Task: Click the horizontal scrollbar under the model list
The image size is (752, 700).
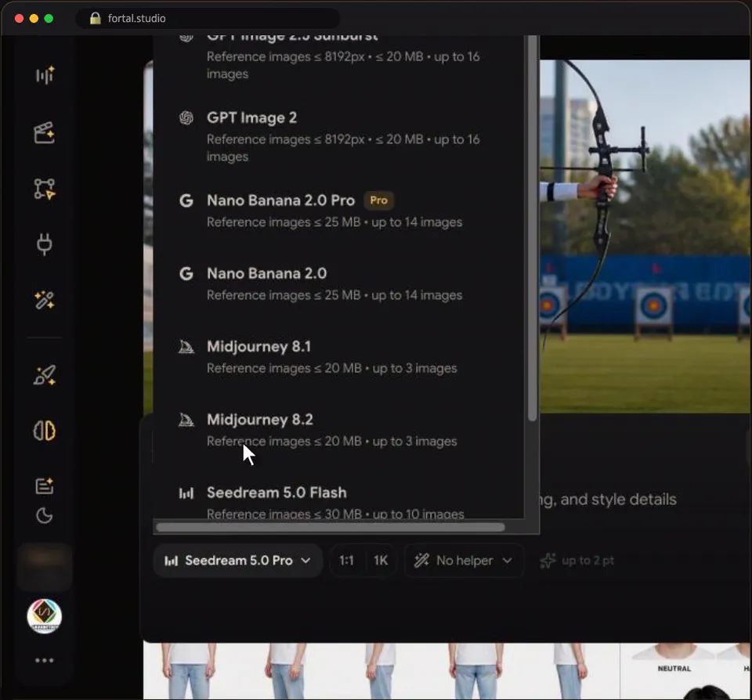Action: [331, 528]
